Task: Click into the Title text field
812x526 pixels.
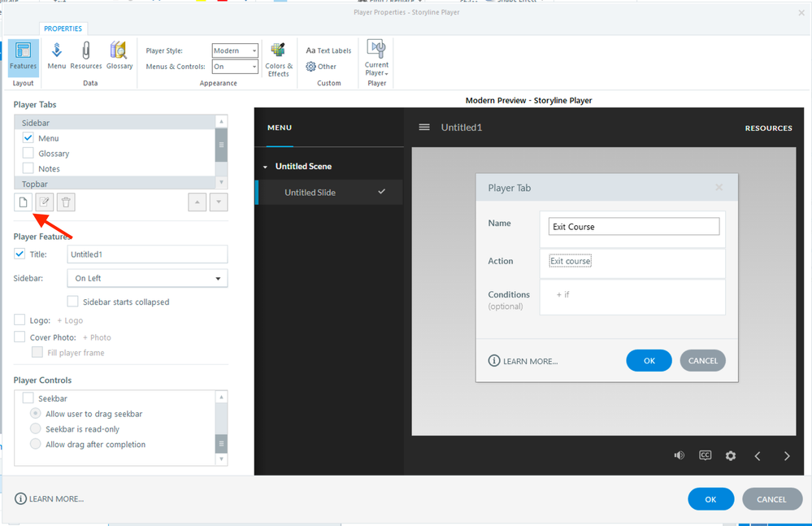Action: pyautogui.click(x=146, y=254)
